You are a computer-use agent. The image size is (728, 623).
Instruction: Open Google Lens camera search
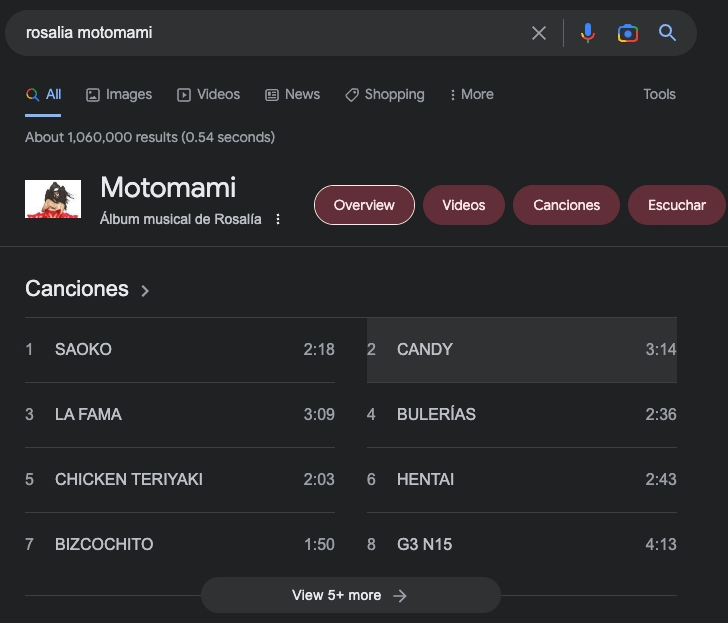coord(628,33)
